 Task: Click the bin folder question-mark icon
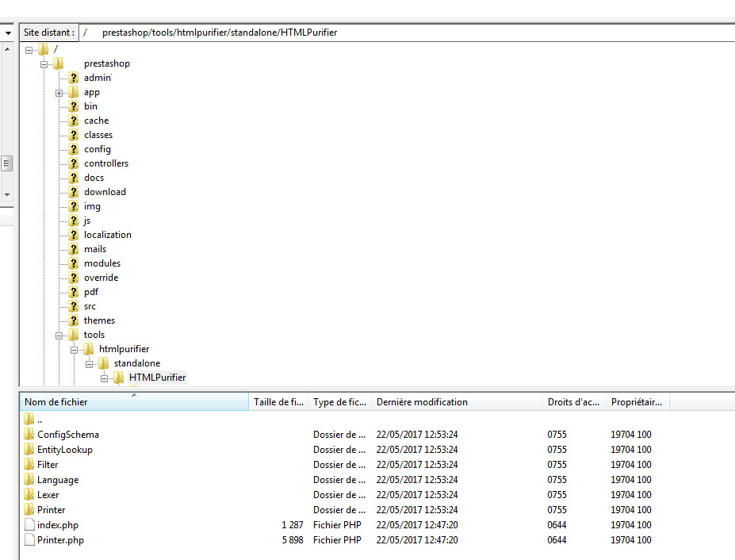pos(74,106)
